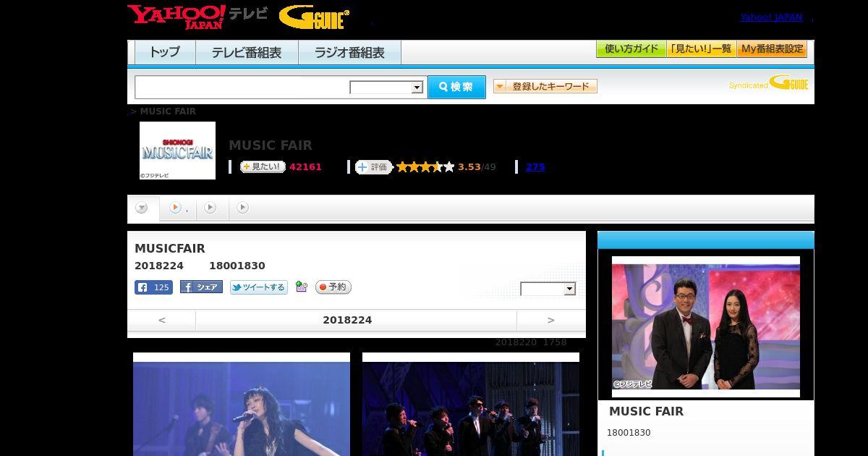Click the MUSICFAIR episode title

click(170, 248)
